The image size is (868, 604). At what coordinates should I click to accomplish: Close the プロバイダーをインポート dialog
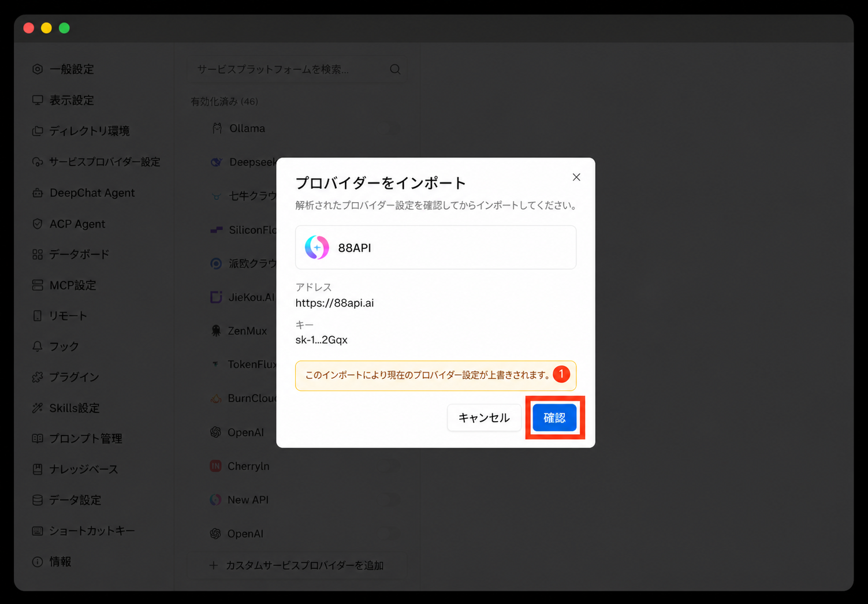[x=576, y=177]
